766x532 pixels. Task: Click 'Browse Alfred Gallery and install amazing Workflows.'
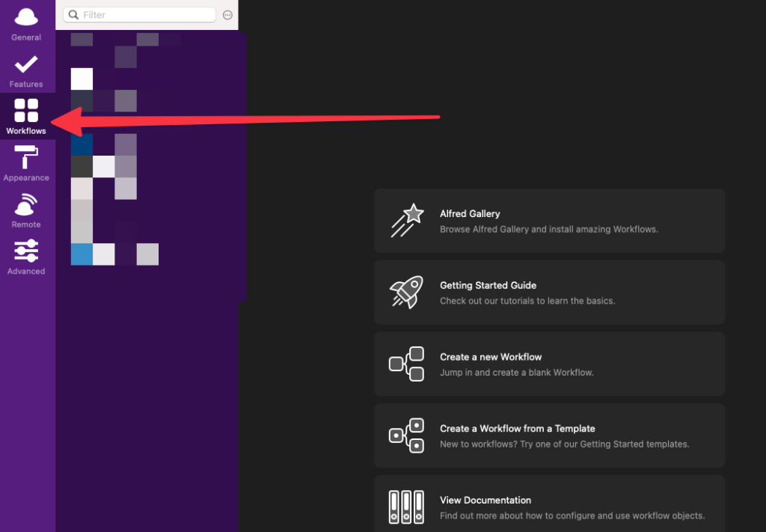click(549, 229)
